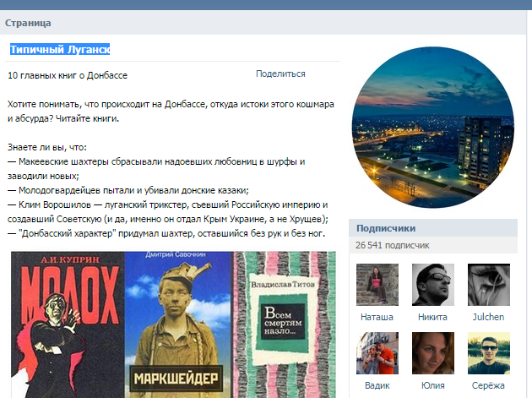This screenshot has height=398, width=532.
Task: Click the Поделиться share link
Action: click(280, 74)
